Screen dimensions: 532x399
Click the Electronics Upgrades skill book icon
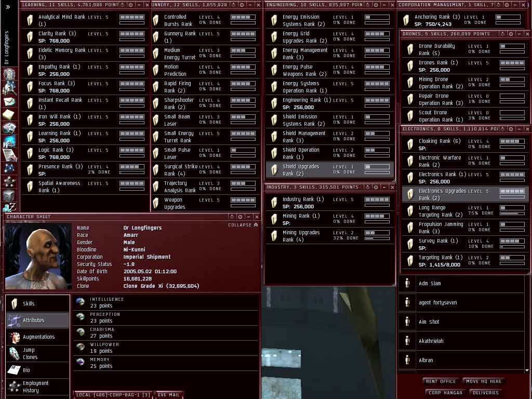point(410,194)
